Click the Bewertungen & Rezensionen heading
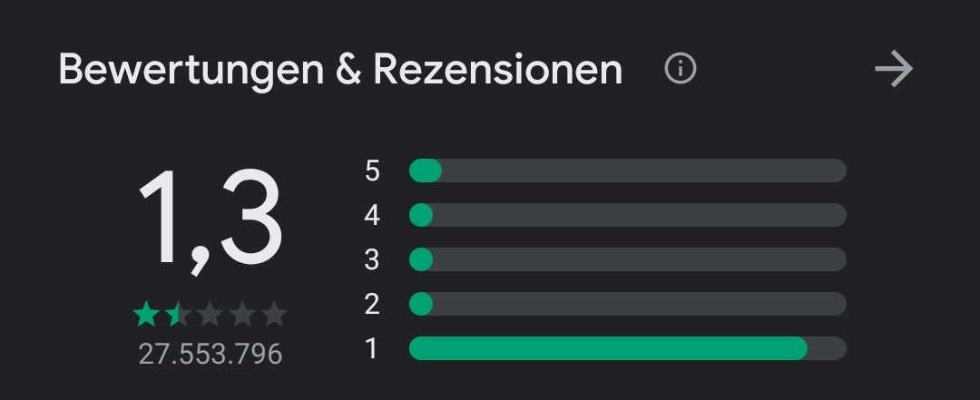 pyautogui.click(x=340, y=70)
